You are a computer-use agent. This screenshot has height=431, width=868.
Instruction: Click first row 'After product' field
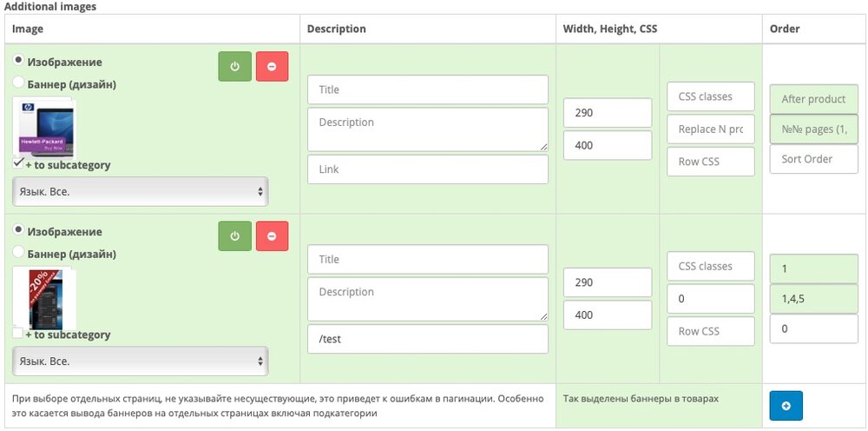(x=813, y=99)
